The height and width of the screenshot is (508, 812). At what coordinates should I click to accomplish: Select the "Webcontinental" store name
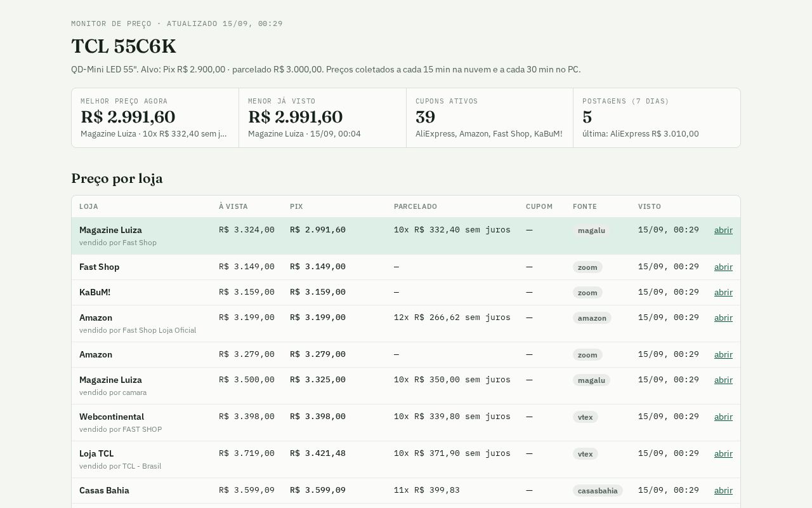112,417
